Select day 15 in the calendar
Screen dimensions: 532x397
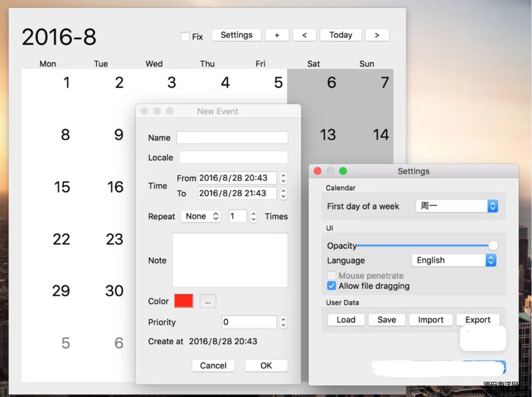(62, 187)
